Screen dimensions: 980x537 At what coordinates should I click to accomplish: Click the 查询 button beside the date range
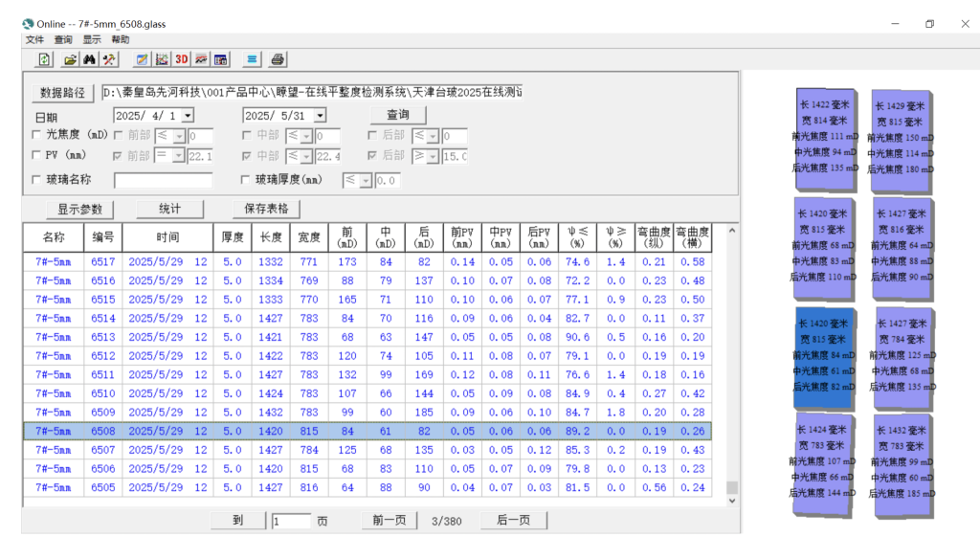point(398,115)
